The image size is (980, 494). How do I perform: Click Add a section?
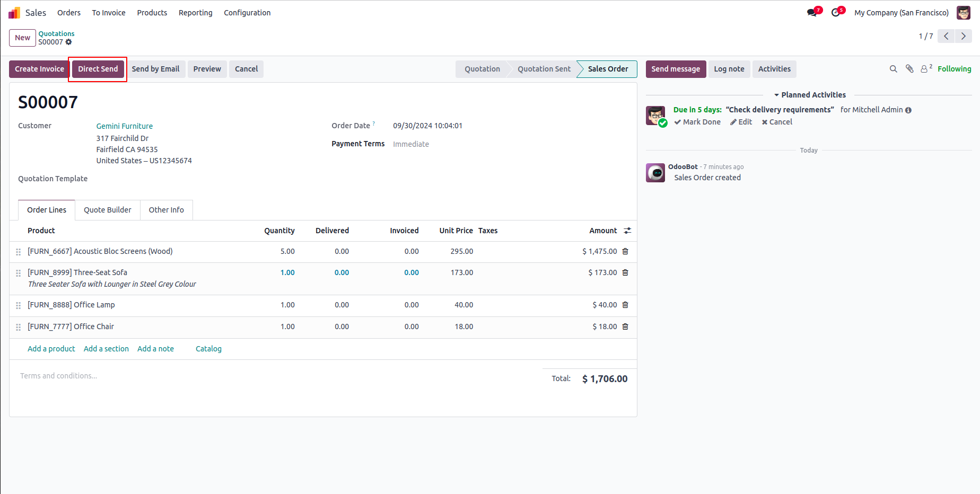pos(106,349)
